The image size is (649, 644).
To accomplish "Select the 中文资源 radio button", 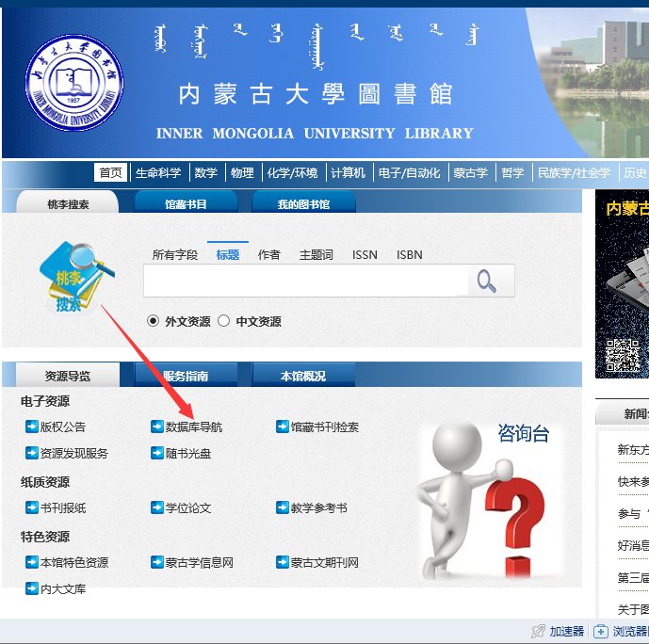I will pos(223,321).
